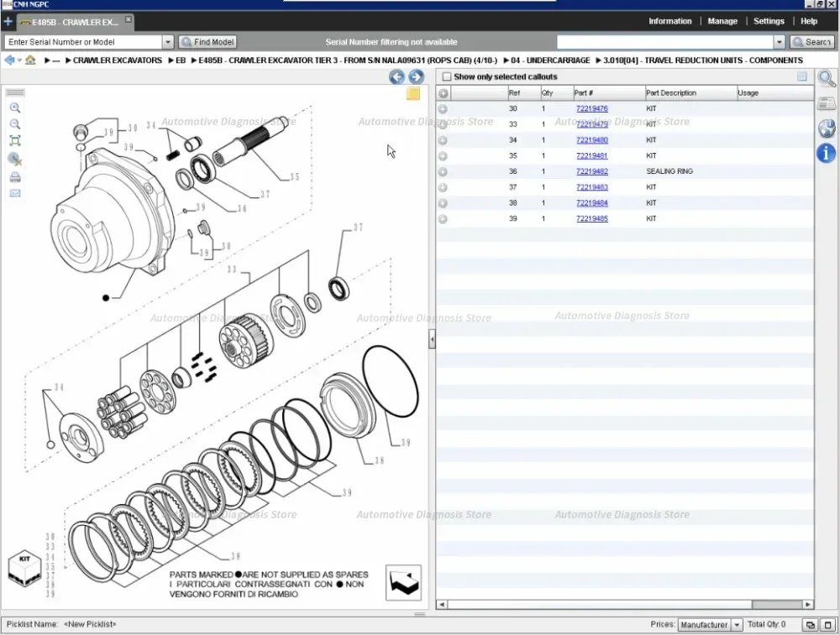Add Ref 34 part to picklist
Screen dimensions: 840x635
pos(443,140)
